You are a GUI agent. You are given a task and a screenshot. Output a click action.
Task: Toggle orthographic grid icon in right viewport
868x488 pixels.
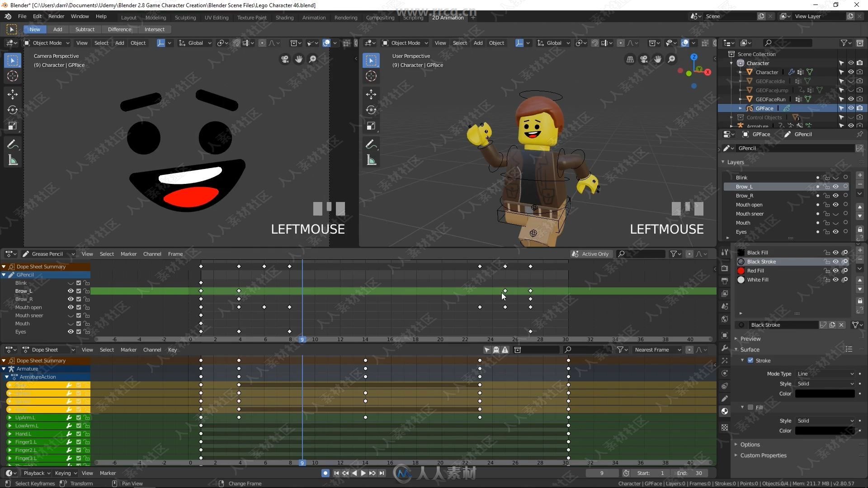tap(630, 59)
